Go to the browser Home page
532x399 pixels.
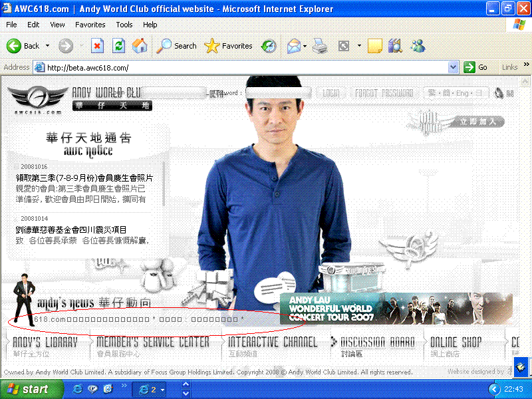pyautogui.click(x=140, y=46)
